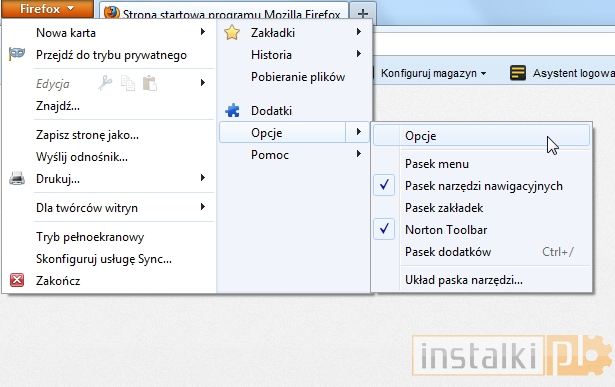Click the private browsing mask icon

[x=17, y=53]
